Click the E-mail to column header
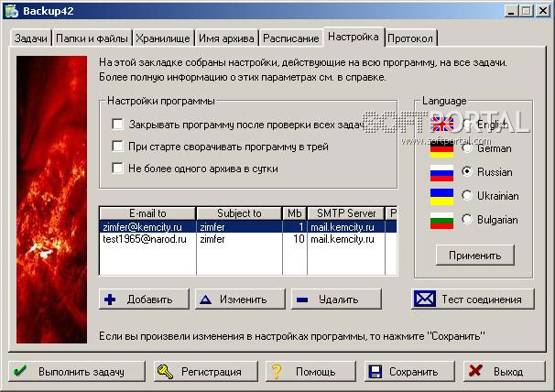The width and height of the screenshot is (555, 392). (x=147, y=213)
